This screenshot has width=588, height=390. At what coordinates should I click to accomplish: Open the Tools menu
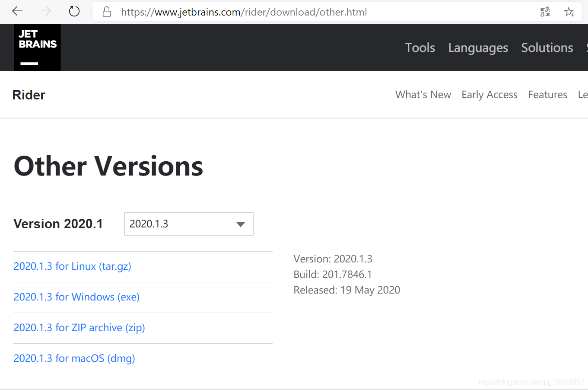coord(420,48)
